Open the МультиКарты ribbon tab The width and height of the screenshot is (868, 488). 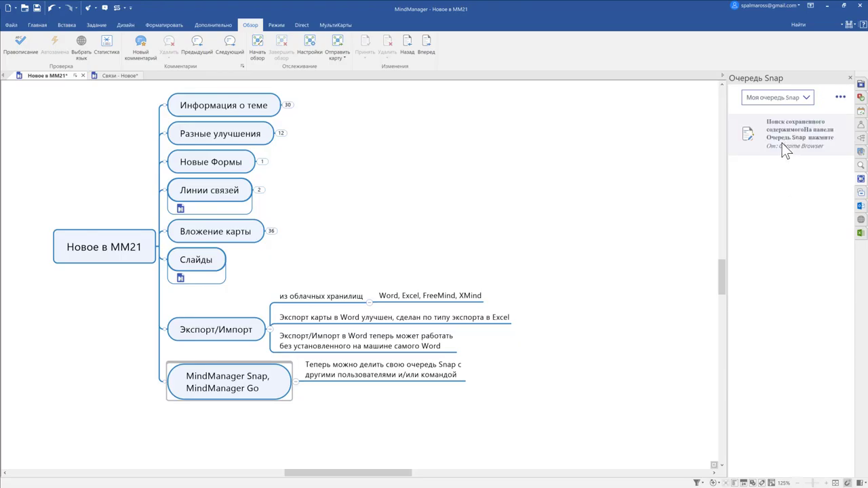tap(335, 25)
